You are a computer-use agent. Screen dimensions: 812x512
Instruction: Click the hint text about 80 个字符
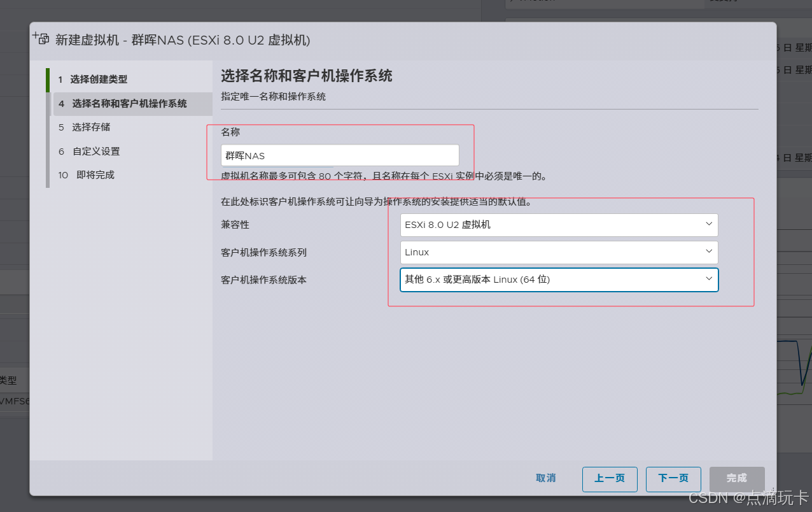(x=384, y=176)
